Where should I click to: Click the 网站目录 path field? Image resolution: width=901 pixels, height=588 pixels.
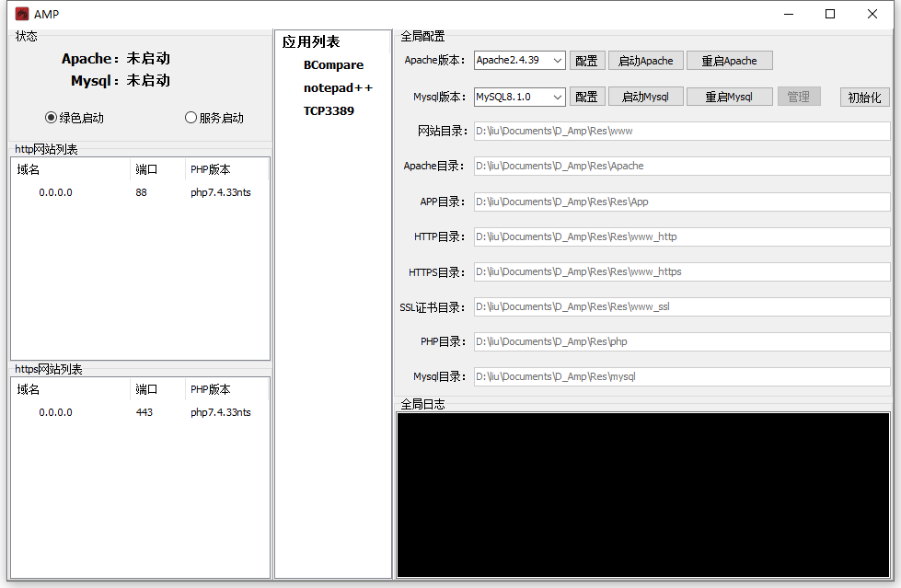click(x=681, y=132)
